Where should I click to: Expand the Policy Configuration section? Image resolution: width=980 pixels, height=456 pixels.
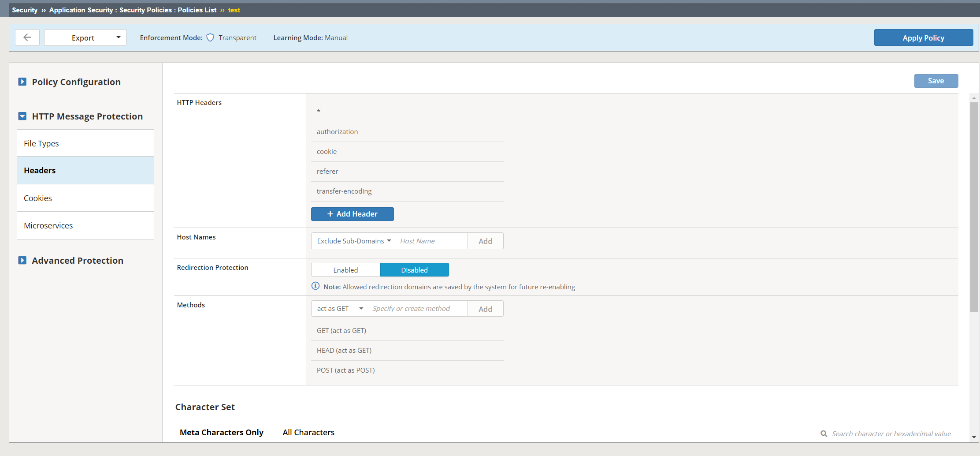(x=22, y=82)
